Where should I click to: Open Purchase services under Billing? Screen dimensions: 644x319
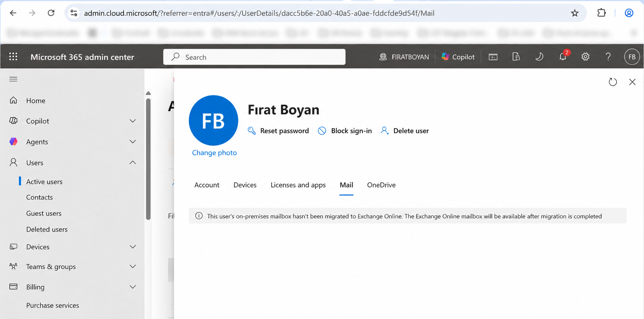pos(52,305)
